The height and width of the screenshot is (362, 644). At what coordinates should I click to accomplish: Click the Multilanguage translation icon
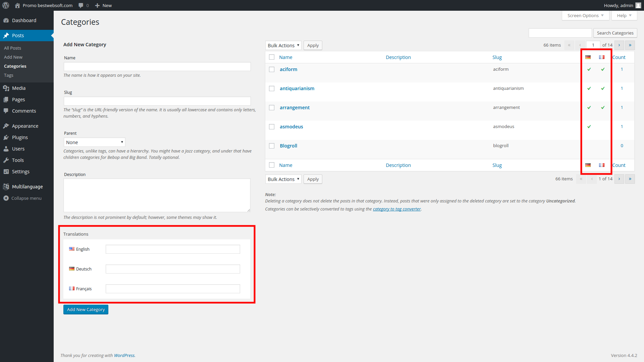(x=6, y=187)
